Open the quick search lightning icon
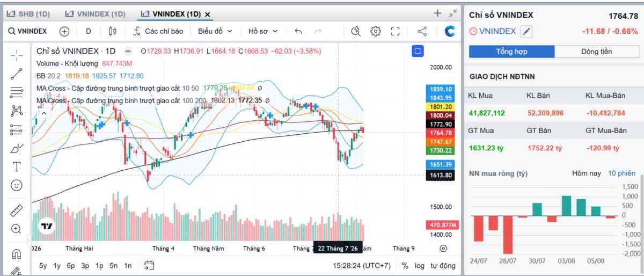The width and height of the screenshot is (644, 276). (x=355, y=31)
